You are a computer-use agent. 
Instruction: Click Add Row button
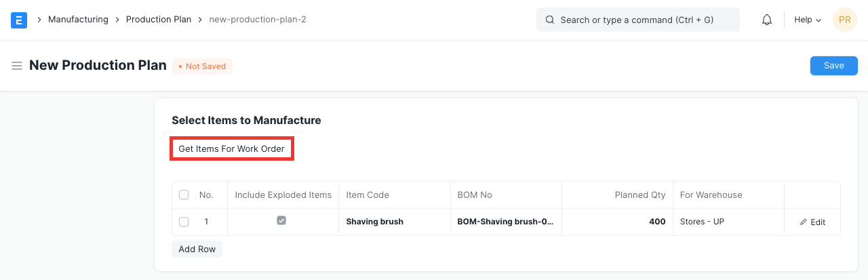point(197,249)
